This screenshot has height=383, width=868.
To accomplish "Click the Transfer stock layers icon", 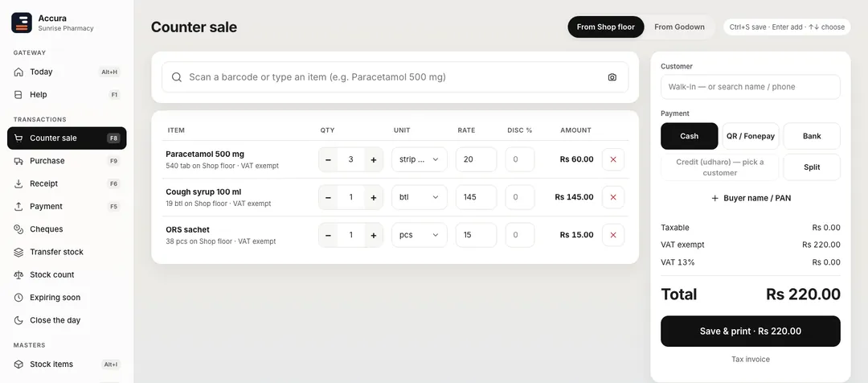I will tap(18, 252).
